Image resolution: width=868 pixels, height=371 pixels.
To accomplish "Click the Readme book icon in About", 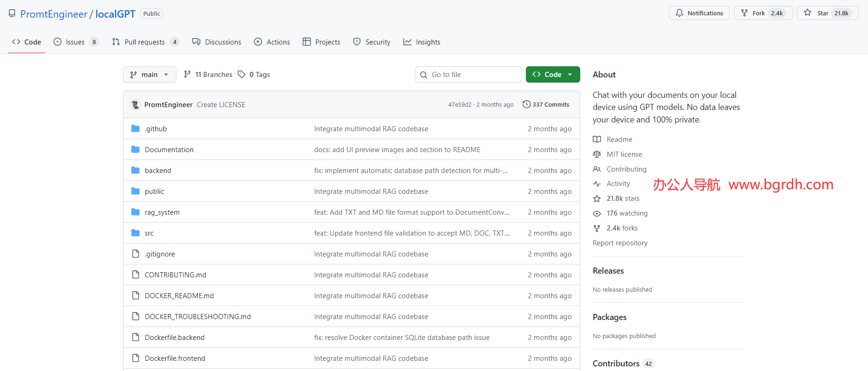I will 597,139.
